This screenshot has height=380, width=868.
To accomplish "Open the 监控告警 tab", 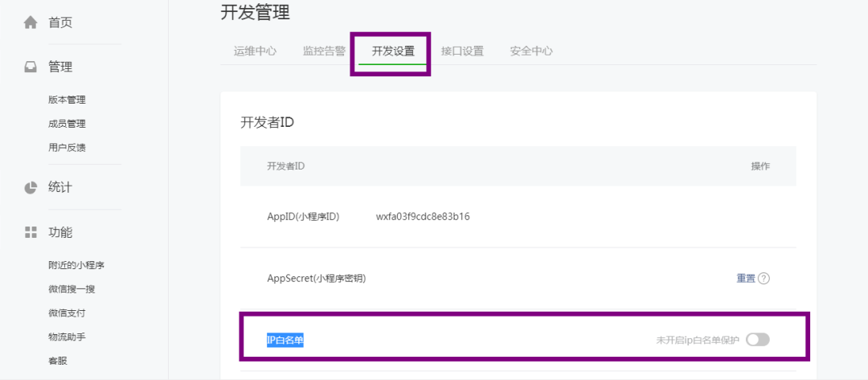I will [x=324, y=51].
